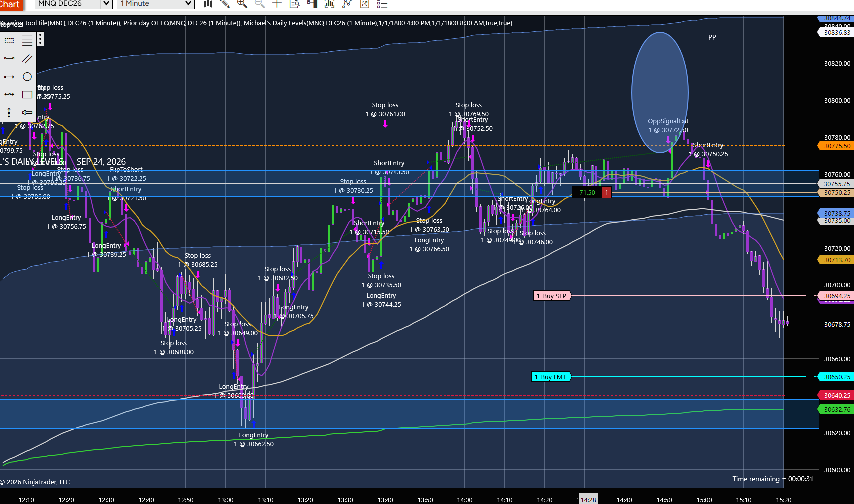
Task: Open the bar type candlestick icon
Action: pyautogui.click(x=208, y=4)
